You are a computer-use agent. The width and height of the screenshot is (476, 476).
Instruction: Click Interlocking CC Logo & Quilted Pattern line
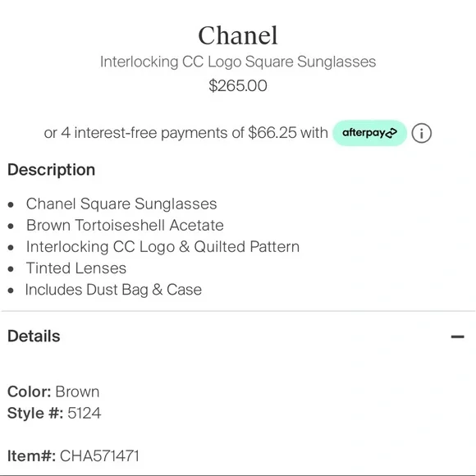click(x=162, y=246)
